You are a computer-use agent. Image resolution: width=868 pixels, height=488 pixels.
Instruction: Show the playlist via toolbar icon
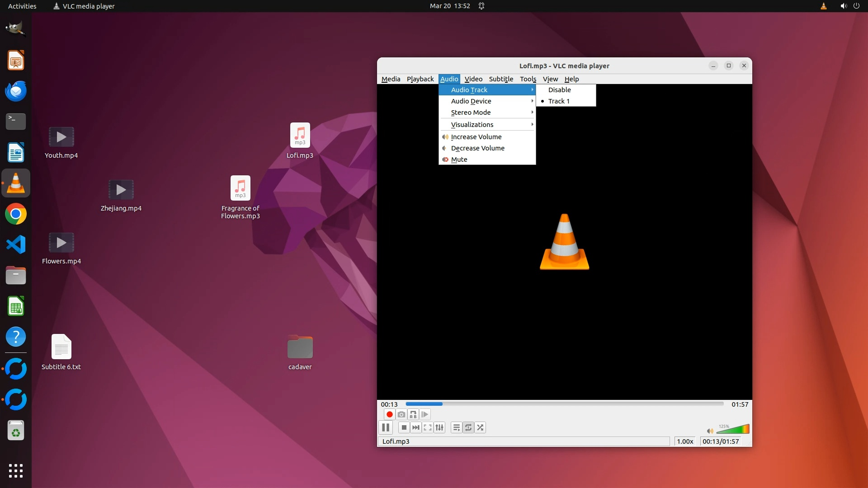(457, 427)
